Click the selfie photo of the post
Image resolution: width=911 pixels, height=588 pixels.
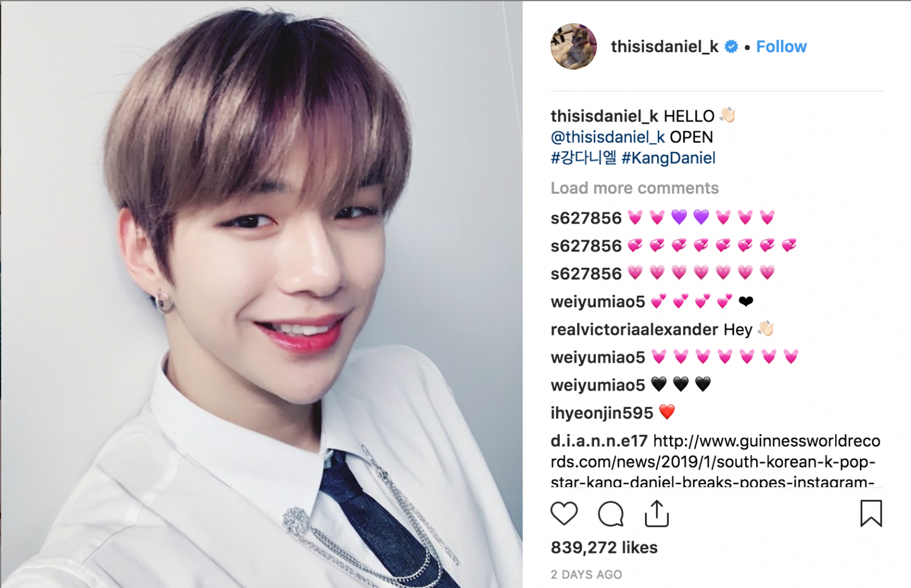[x=262, y=295]
